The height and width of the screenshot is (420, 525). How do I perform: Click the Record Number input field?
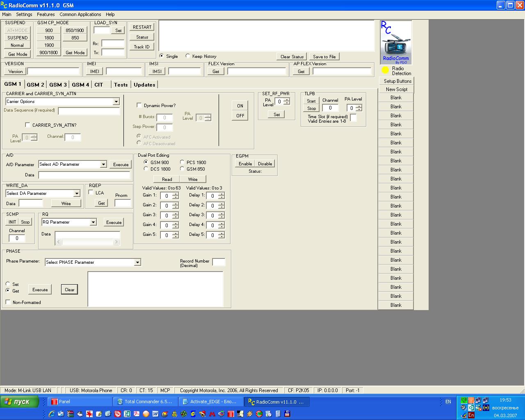(x=219, y=262)
